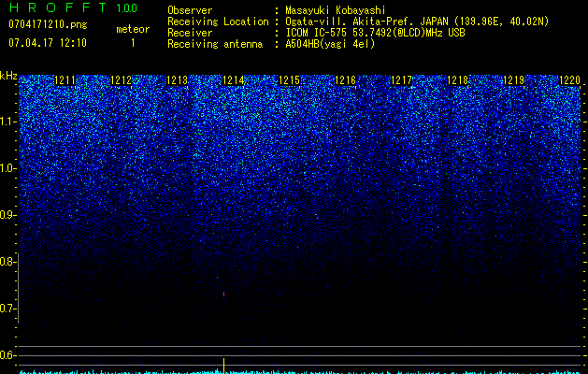The image size is (588, 374).
Task: Click the Receiving antenna label
Action: [x=215, y=44]
